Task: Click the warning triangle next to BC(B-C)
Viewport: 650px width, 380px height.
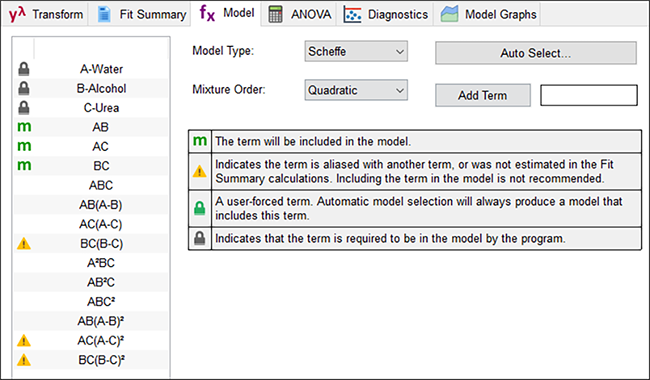Action: (x=24, y=244)
